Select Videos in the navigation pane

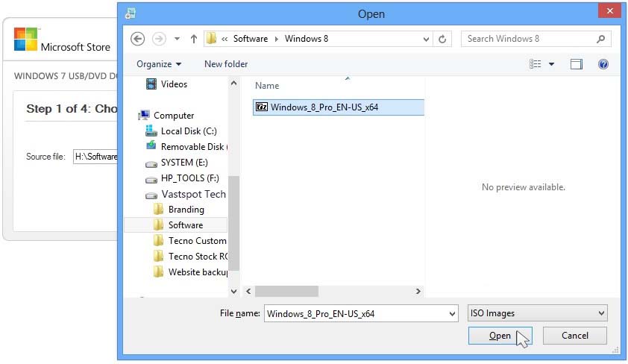click(176, 84)
